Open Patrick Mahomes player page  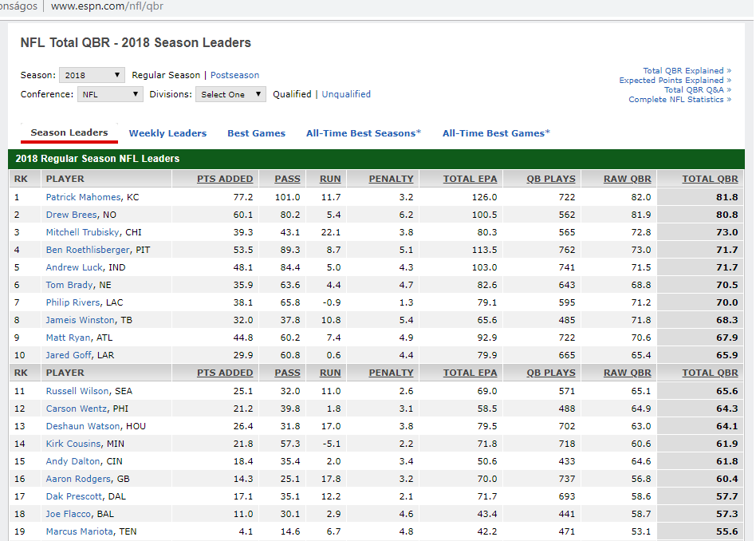point(84,197)
